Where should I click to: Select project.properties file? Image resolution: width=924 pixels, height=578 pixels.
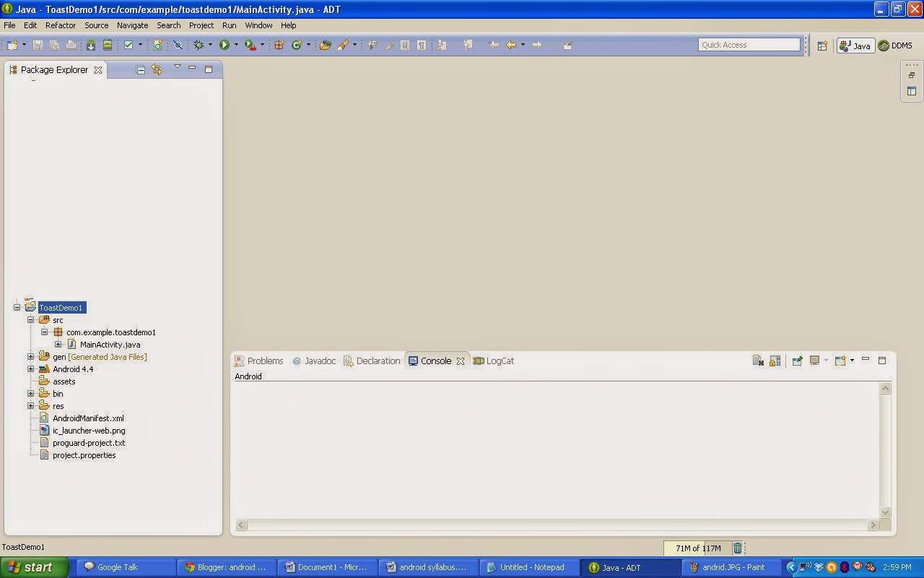pyautogui.click(x=84, y=455)
